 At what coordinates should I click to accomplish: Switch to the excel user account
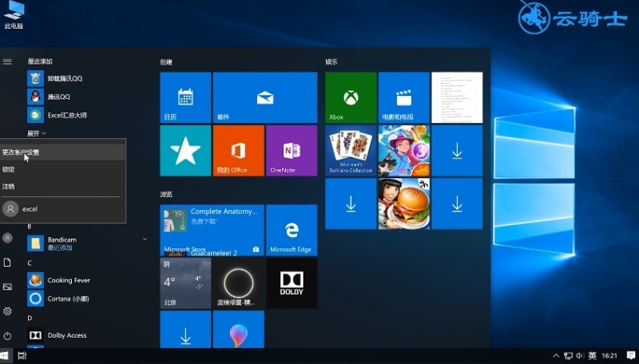62,209
